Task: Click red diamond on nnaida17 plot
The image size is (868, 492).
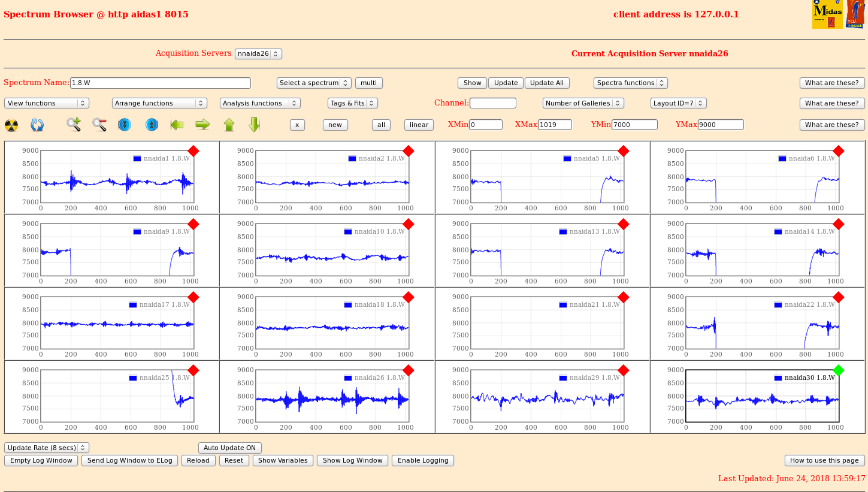Action: (x=193, y=297)
